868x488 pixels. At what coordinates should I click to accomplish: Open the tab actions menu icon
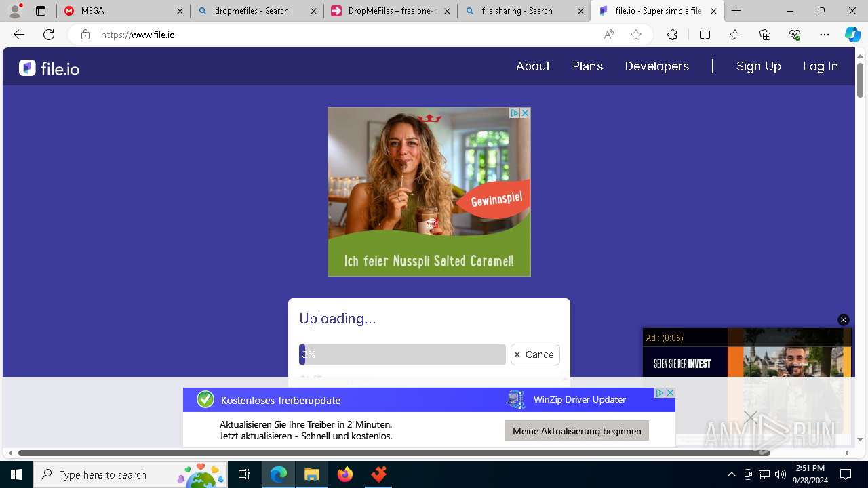coord(41,11)
